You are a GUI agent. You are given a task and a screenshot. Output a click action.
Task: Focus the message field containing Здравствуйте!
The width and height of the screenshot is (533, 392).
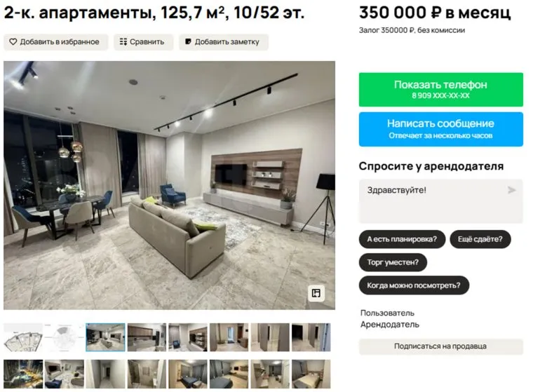[441, 201]
